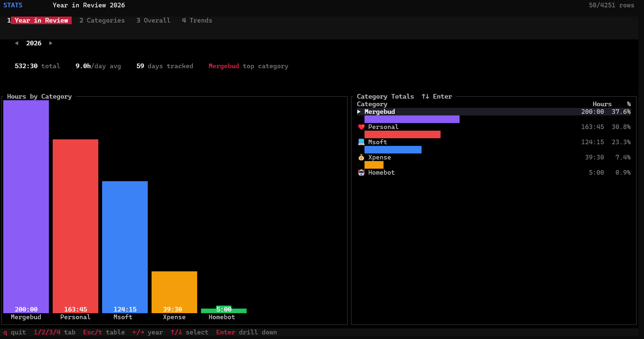Go to previous year with left arrow
Image resolution: width=644 pixels, height=339 pixels.
point(17,43)
